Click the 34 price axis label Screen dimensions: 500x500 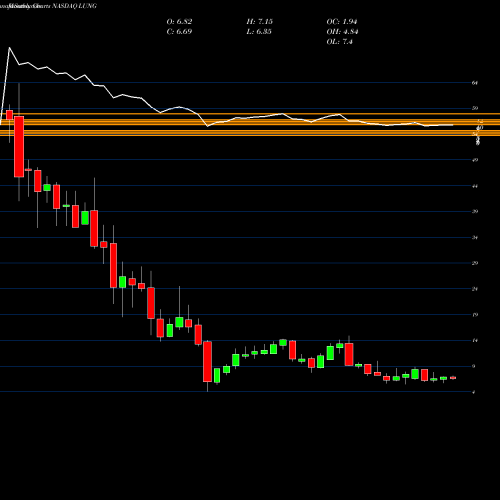(x=475, y=238)
